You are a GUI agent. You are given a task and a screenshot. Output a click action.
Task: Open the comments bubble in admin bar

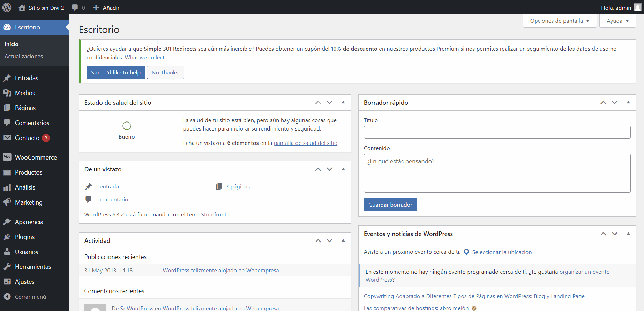click(x=75, y=8)
